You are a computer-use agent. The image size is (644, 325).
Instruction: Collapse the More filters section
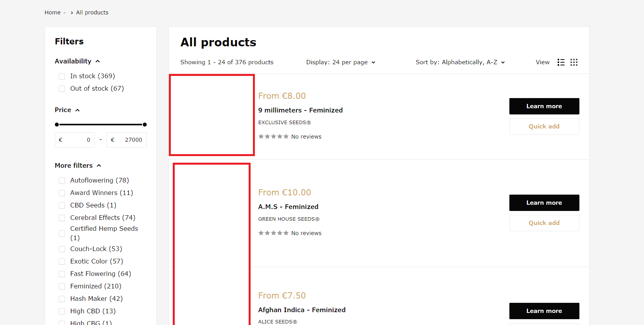(x=78, y=165)
